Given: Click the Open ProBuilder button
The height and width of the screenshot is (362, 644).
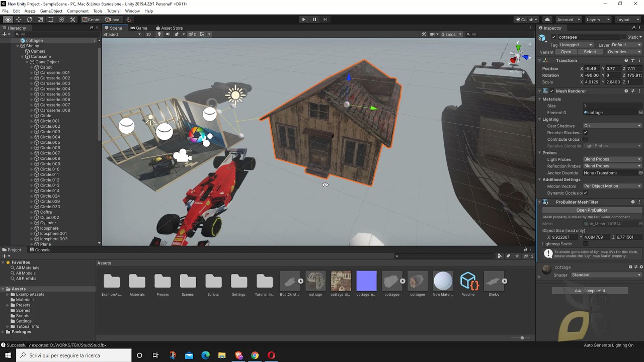Looking at the screenshot, I should click(592, 210).
